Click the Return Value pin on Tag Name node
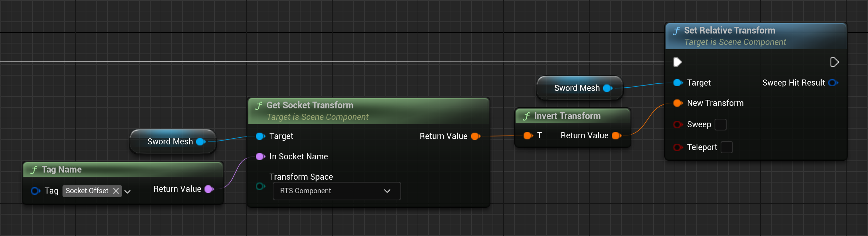The width and height of the screenshot is (868, 236). click(209, 189)
